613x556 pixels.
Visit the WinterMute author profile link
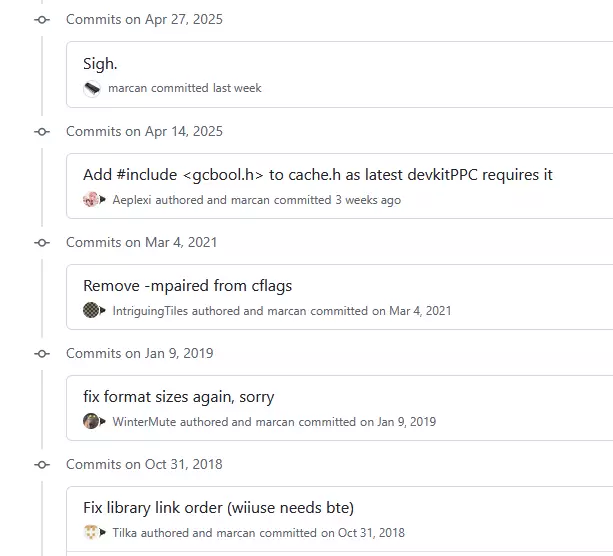(144, 422)
